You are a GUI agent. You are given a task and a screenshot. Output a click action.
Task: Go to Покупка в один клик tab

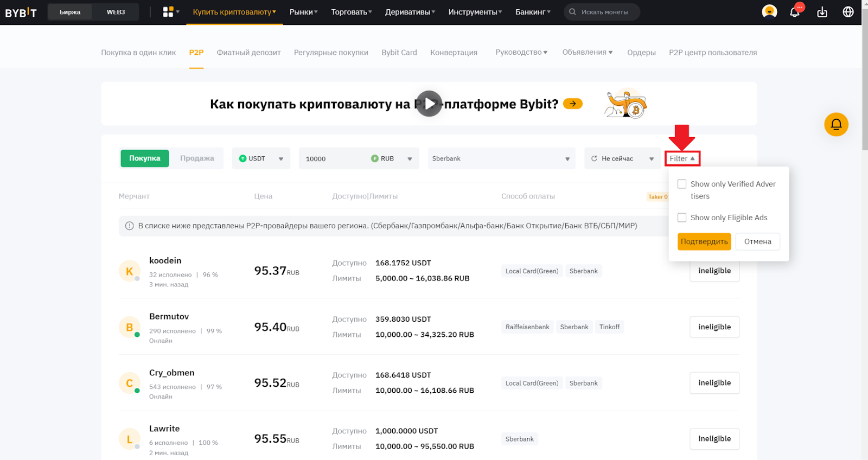point(138,53)
